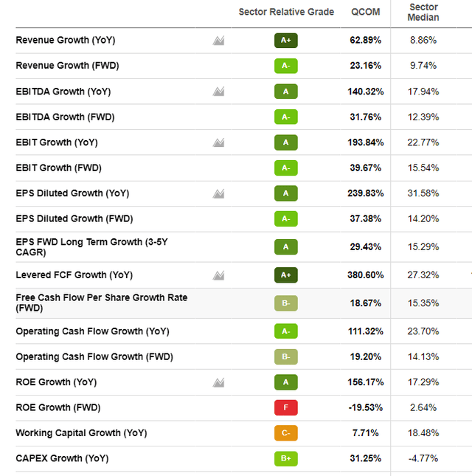Viewport: 472px width, 476px height.
Task: Click the Sector Relative Grade column header
Action: (x=286, y=12)
